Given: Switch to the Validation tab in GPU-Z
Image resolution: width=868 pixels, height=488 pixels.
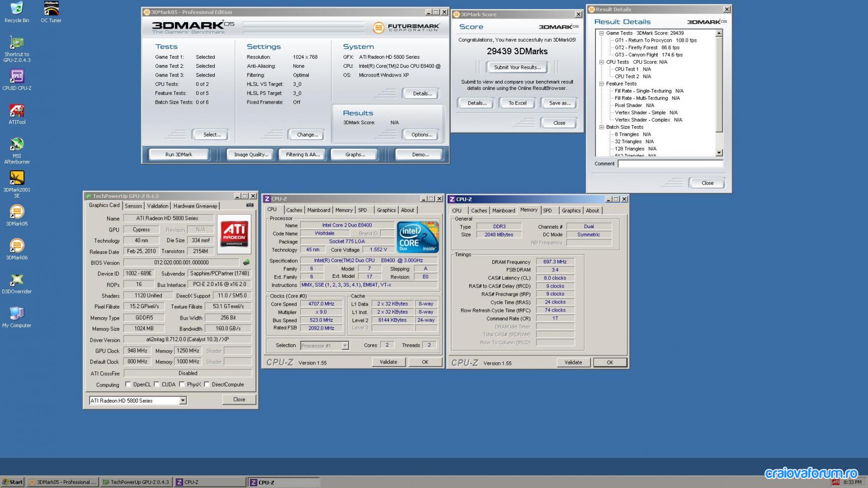Looking at the screenshot, I should click(158, 206).
